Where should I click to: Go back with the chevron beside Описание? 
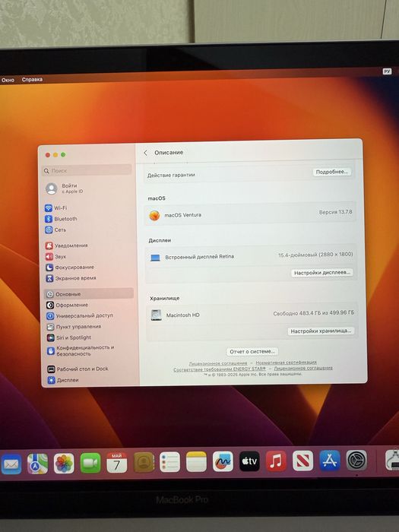(146, 153)
